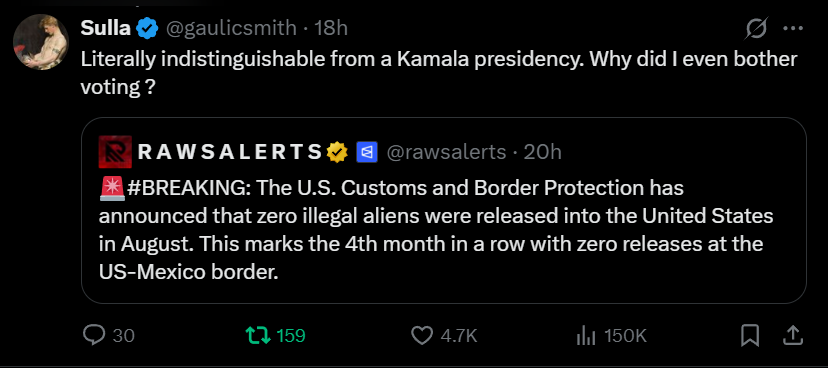The image size is (828, 368).
Task: Open the 18h timestamp of the tweet
Action: (331, 28)
